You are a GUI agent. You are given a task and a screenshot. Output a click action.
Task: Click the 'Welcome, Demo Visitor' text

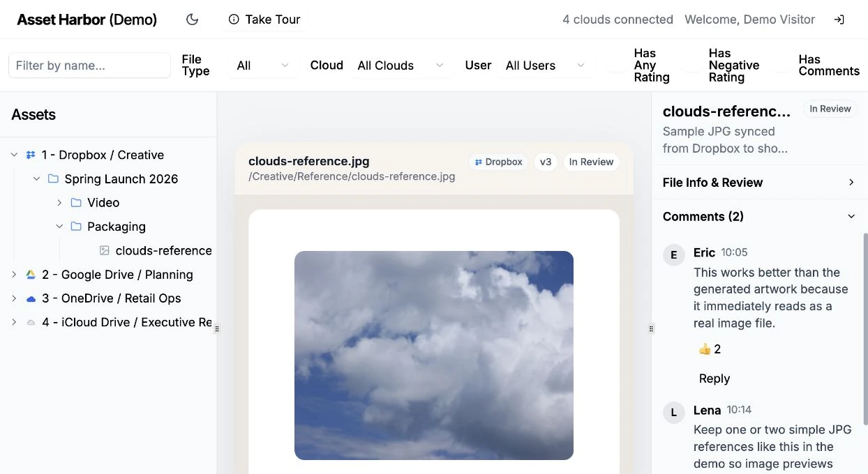click(x=750, y=20)
